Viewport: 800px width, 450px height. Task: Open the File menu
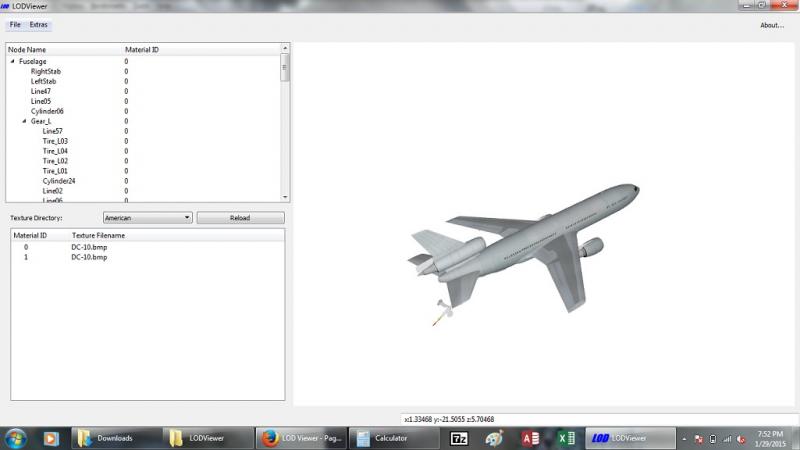click(15, 24)
